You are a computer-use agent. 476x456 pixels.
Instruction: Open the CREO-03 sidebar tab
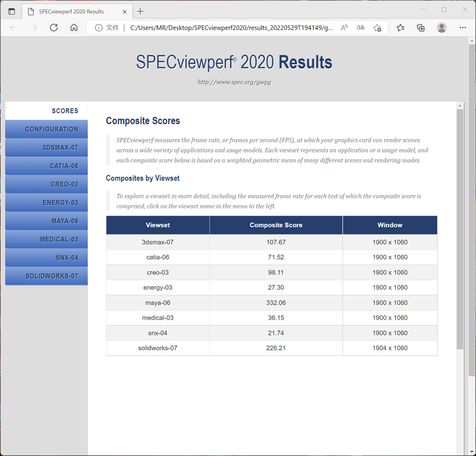point(46,184)
